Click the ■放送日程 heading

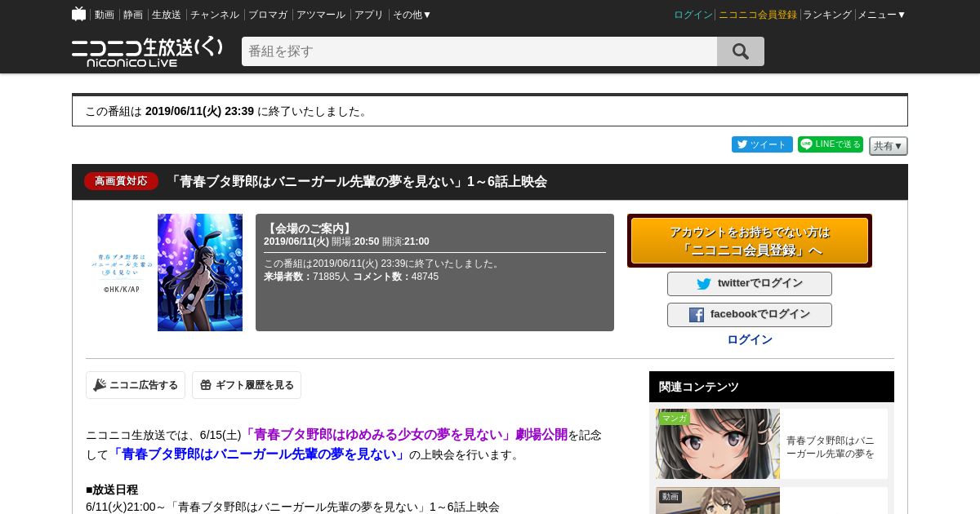(112, 490)
